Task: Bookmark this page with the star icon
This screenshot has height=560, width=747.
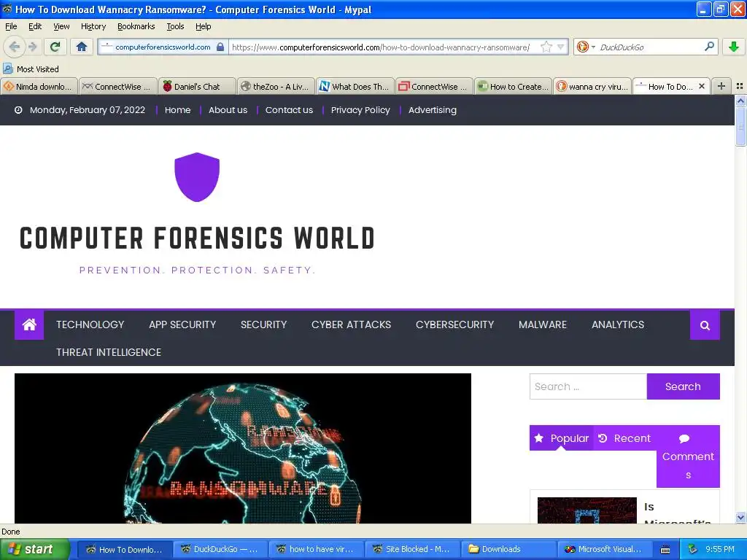Action: [546, 47]
